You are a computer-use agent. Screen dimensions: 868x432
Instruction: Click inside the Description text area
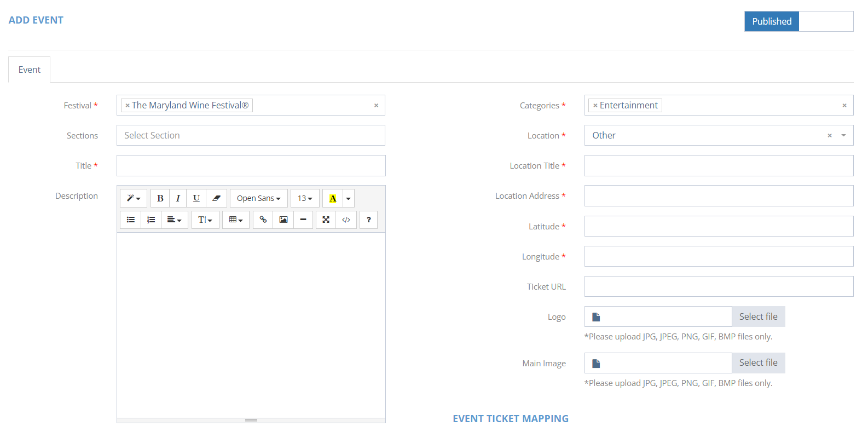251,325
